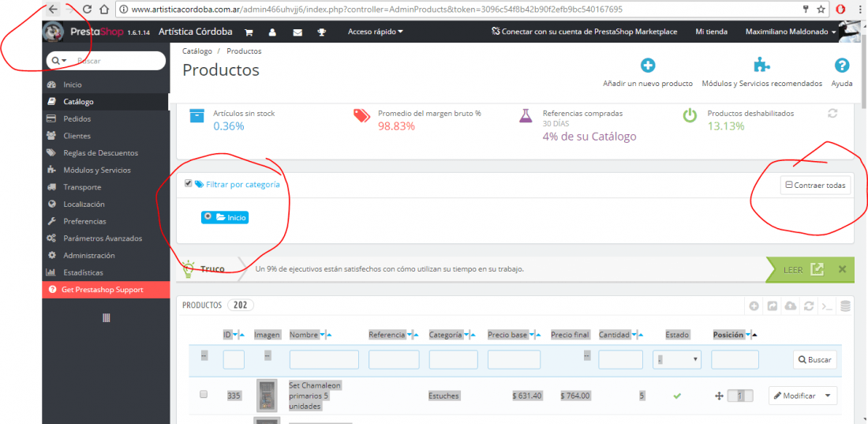
Task: Click the puzzle piece modules icon
Action: (761, 66)
